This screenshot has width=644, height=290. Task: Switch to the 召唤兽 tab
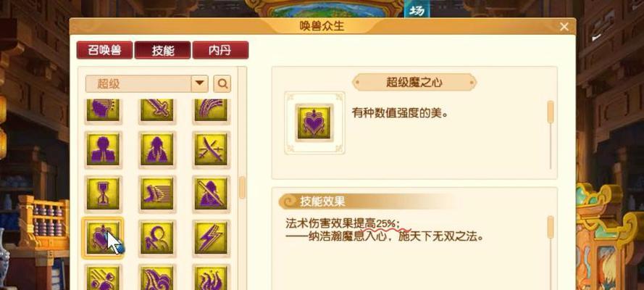(x=104, y=50)
